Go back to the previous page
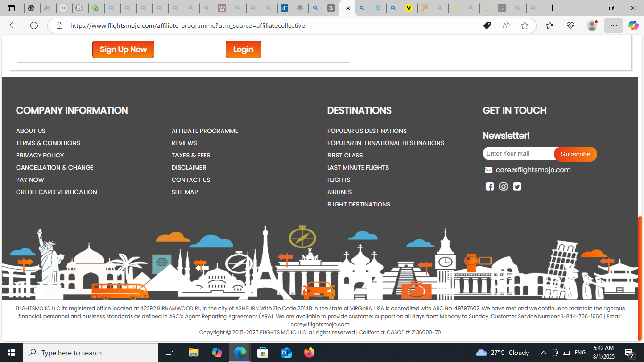Image resolution: width=644 pixels, height=362 pixels. 13,25
